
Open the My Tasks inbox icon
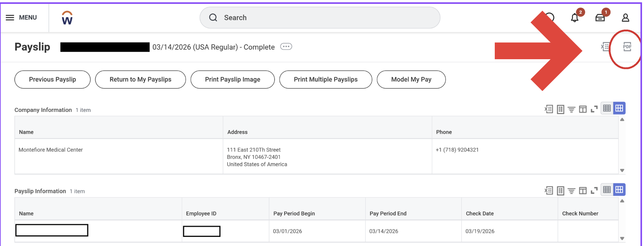[x=600, y=18]
